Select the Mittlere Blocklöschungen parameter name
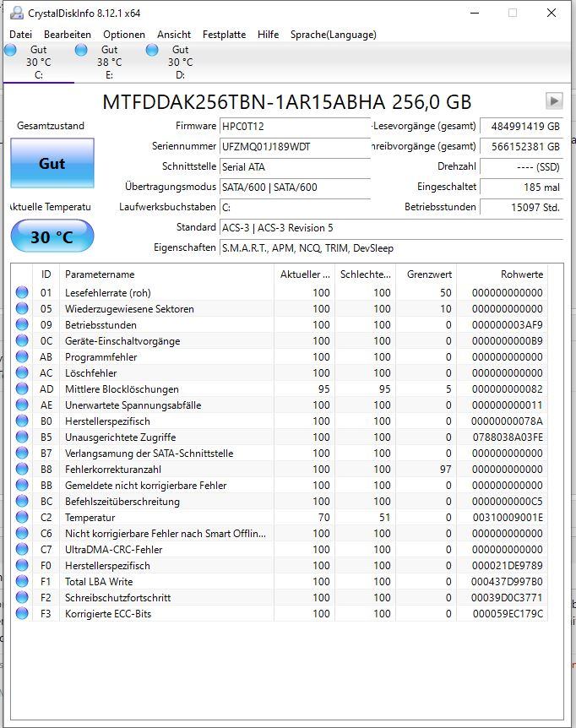Screen dimensions: 576x728 122,389
